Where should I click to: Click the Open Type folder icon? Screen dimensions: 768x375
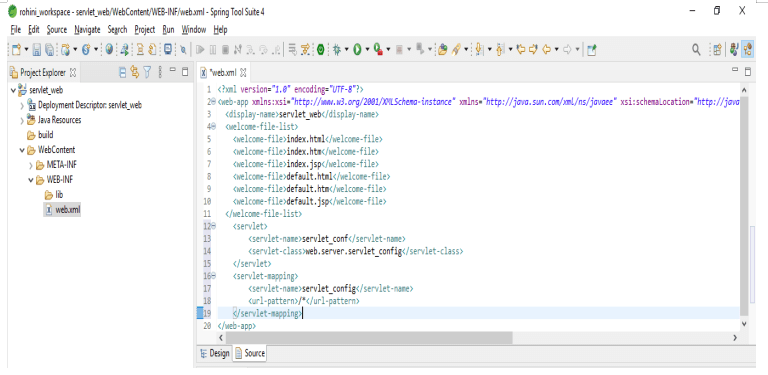tap(443, 49)
